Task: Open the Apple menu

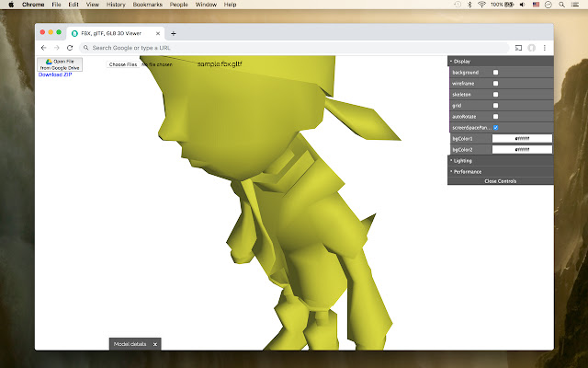Action: (11, 5)
